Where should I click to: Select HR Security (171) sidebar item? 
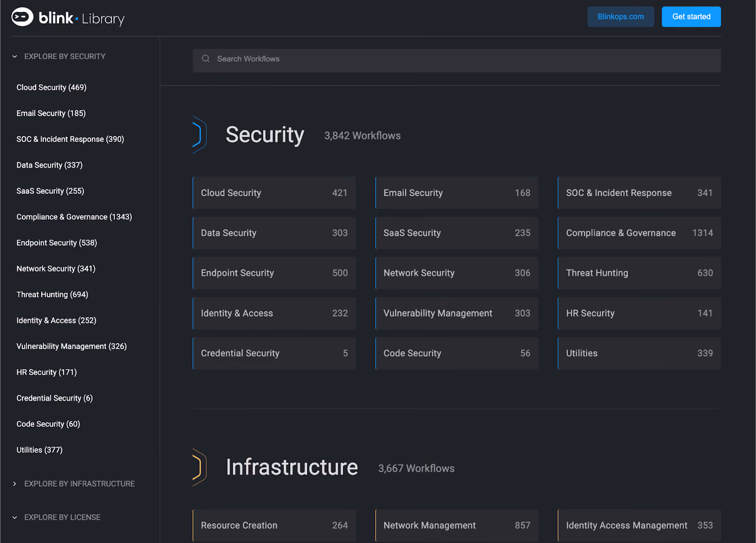(47, 372)
